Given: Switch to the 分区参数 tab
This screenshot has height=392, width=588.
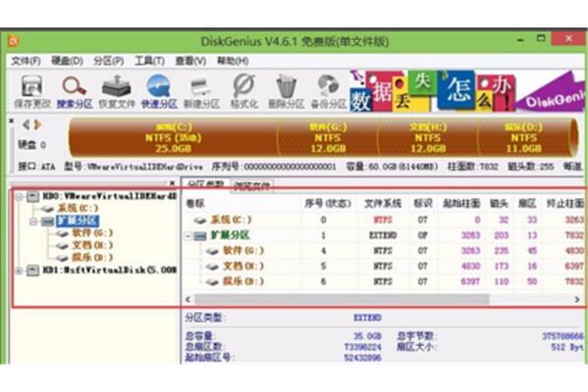Looking at the screenshot, I should (206, 184).
